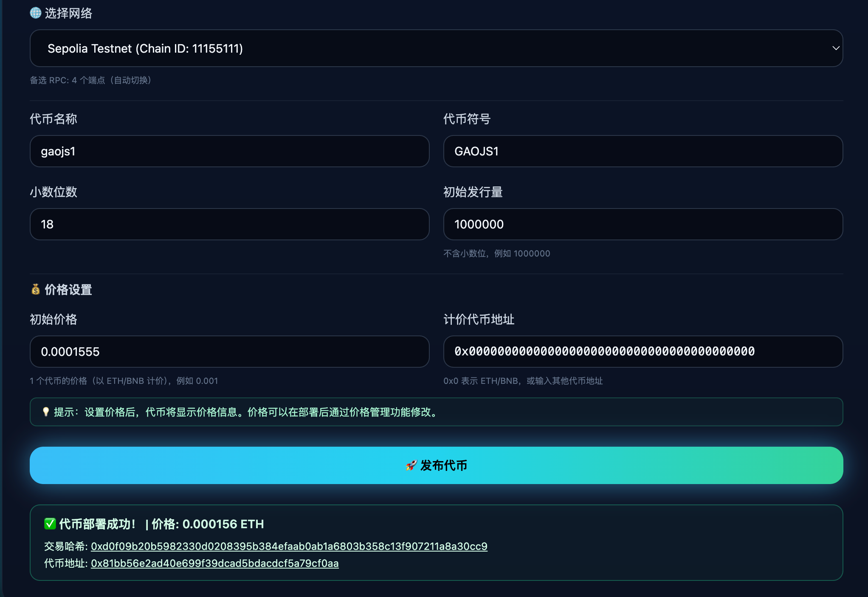Click the green price tip banner text
This screenshot has height=597, width=868.
[x=246, y=412]
